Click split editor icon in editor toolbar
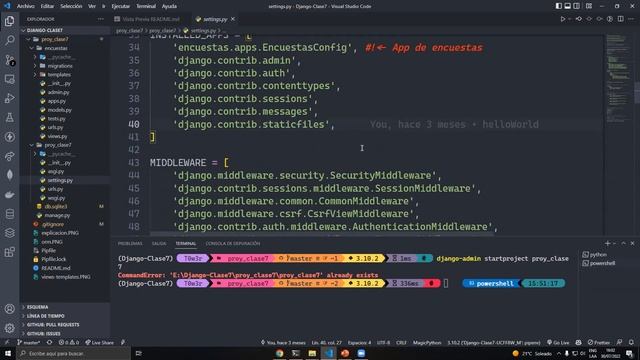The height and width of the screenshot is (360, 640). point(620,19)
